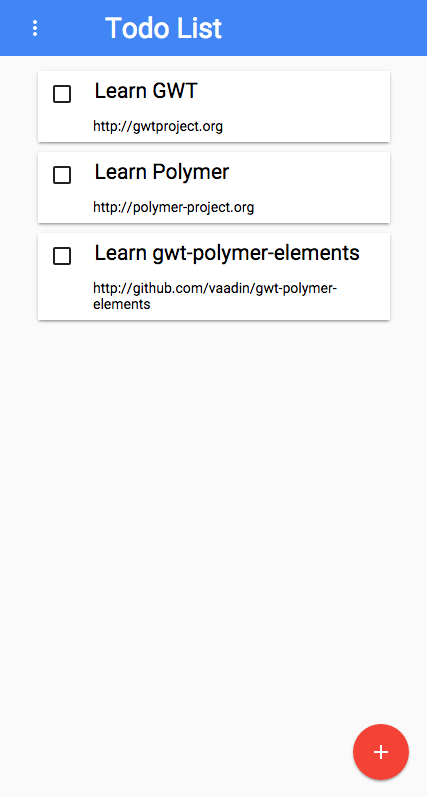Select the Learn GWT item title
The height and width of the screenshot is (797, 427).
146,91
